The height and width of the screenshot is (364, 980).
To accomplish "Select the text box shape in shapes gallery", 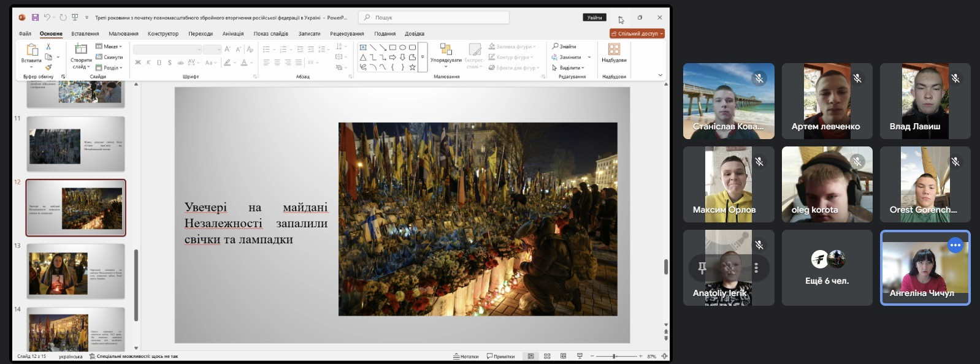I will tap(363, 47).
